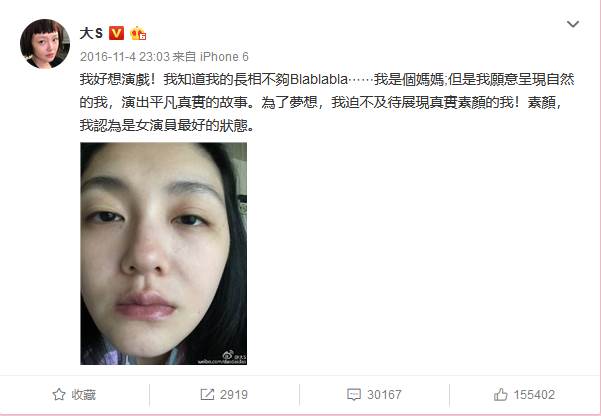Click the username 大S
Screen dimensions: 601x416
[x=91, y=34]
